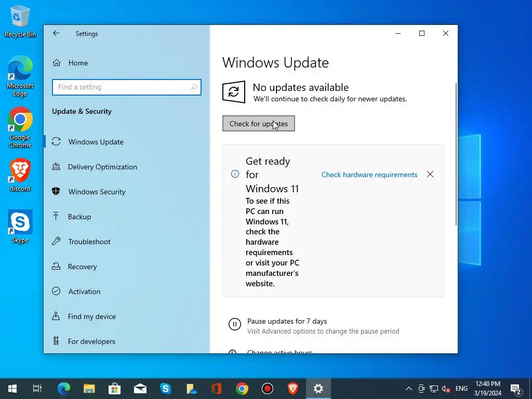532x399 pixels.
Task: Open the clock and date flyout
Action: tap(487, 389)
